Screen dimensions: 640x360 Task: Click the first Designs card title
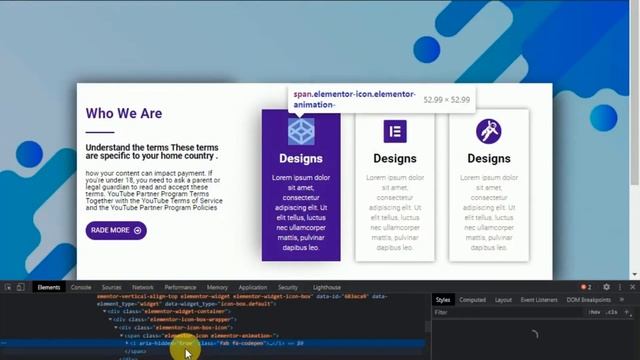click(x=301, y=158)
